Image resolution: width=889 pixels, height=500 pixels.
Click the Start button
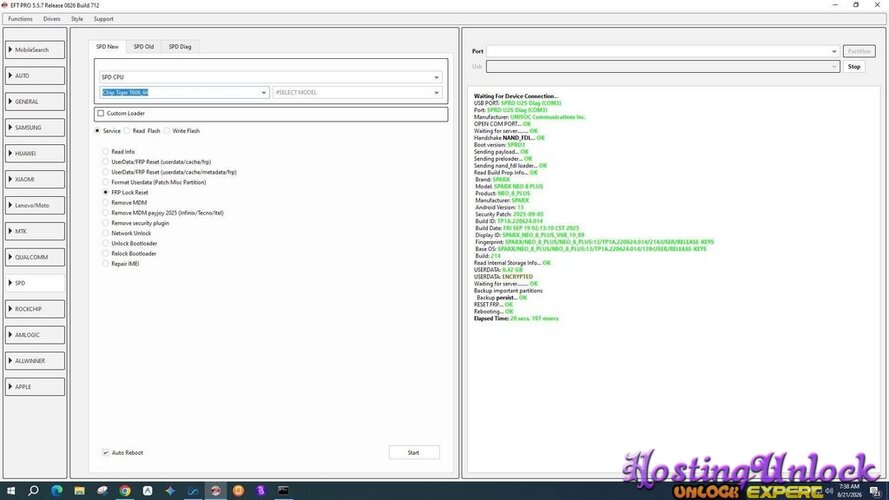click(414, 452)
